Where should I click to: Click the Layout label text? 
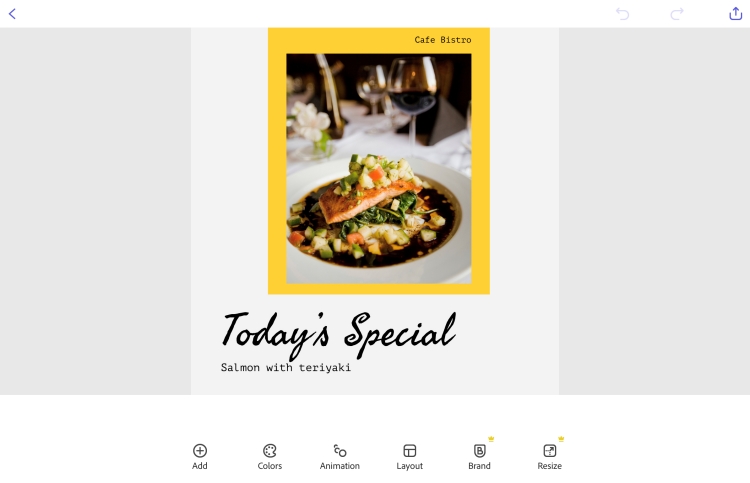tap(409, 466)
